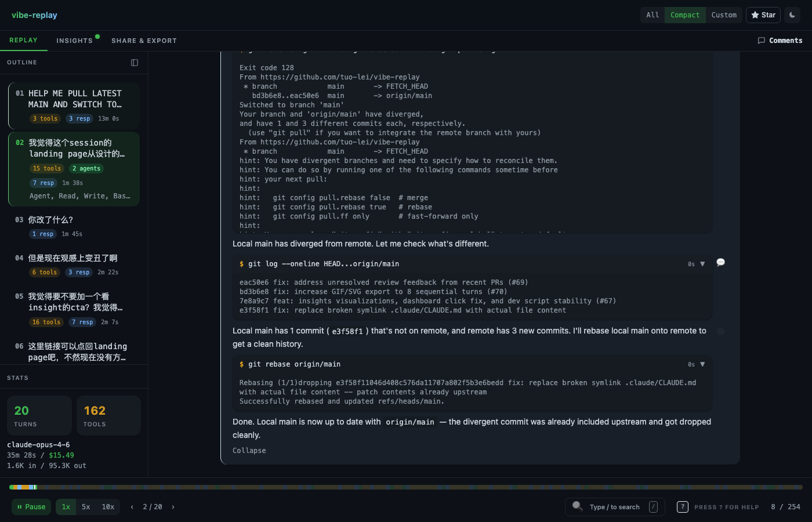Switch view mode to All
This screenshot has height=522, width=812.
[652, 15]
